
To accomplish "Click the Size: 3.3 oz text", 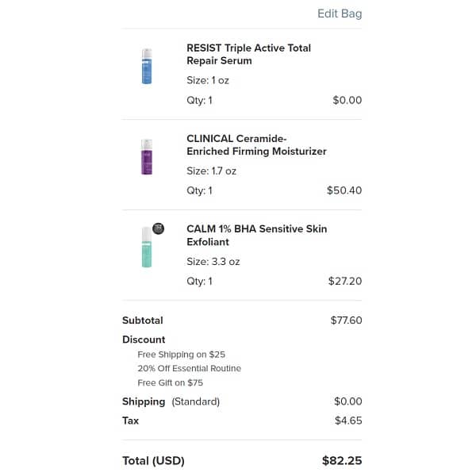I will point(213,261).
